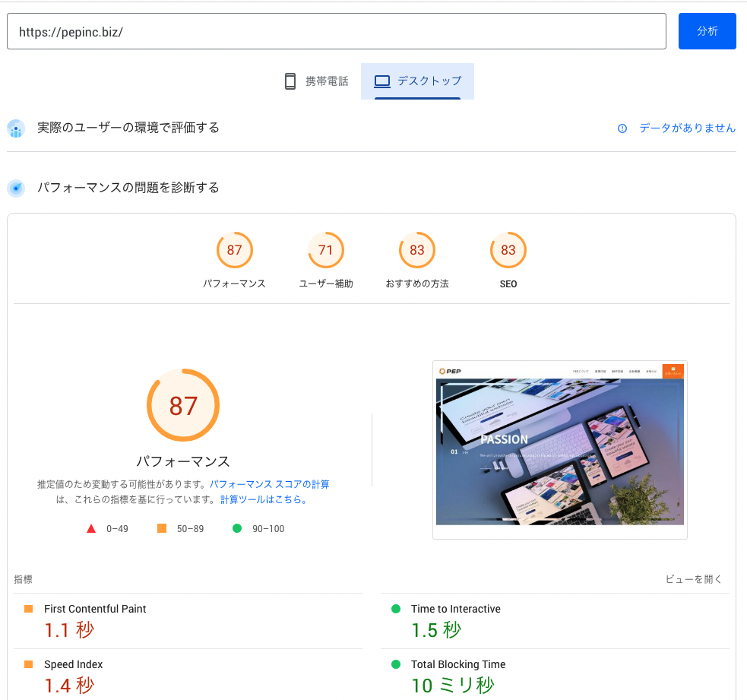Click the URL input field with pepinc.biz
747x700 pixels.
[x=337, y=31]
